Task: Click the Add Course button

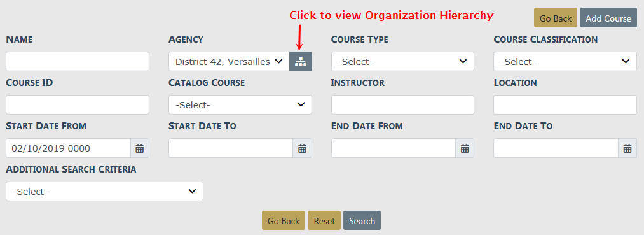Action: (608, 18)
